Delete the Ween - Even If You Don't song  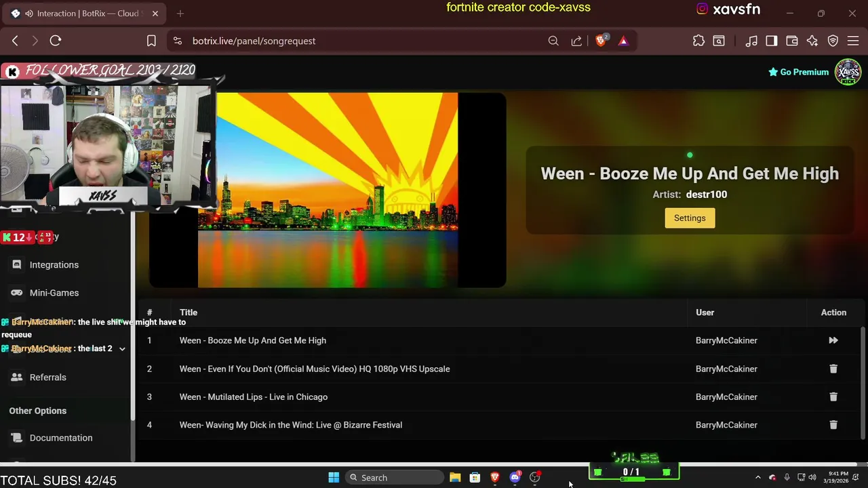pos(833,369)
